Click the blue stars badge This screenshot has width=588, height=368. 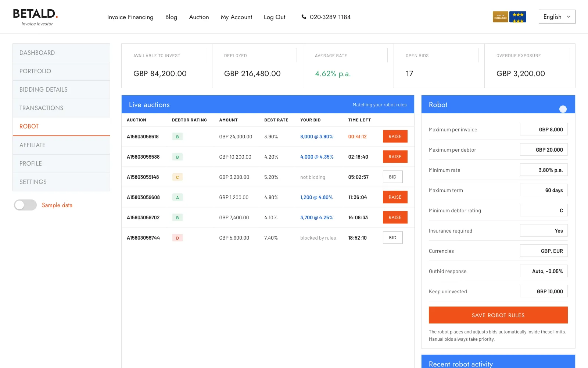518,17
